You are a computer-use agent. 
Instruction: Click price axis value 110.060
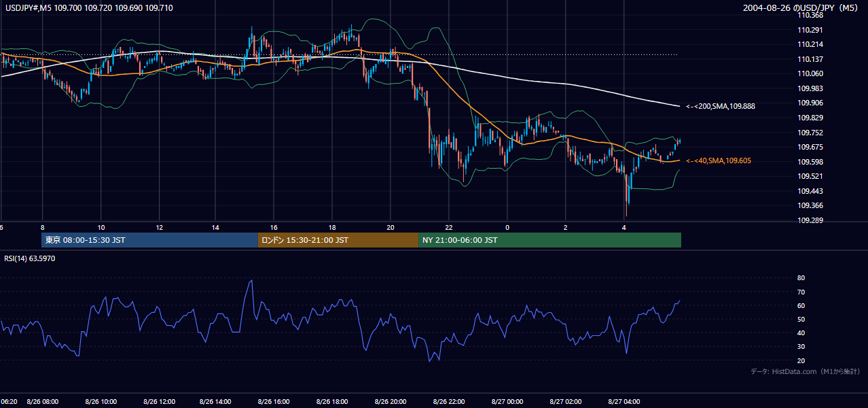(811, 73)
